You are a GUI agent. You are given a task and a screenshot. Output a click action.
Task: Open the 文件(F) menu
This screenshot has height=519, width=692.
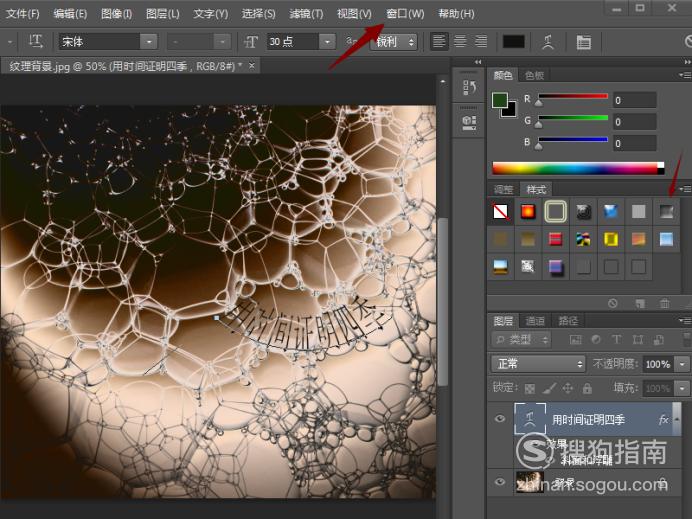tap(23, 14)
